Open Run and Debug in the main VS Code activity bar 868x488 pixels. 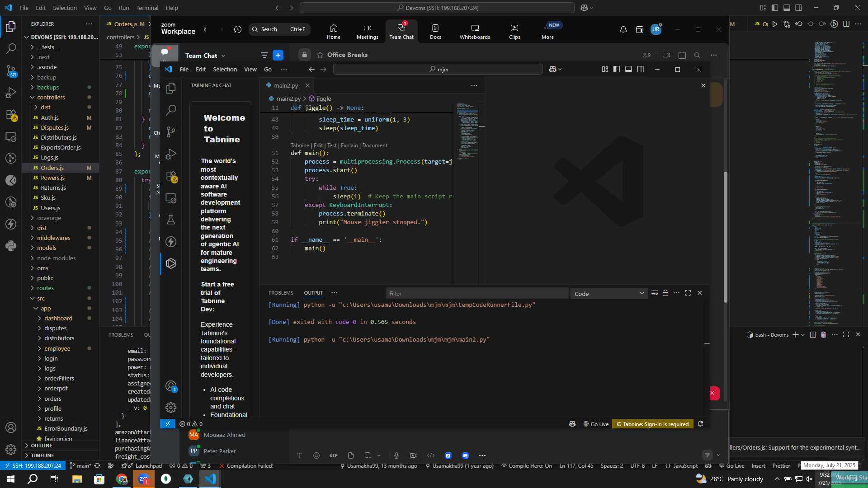pos(11,93)
